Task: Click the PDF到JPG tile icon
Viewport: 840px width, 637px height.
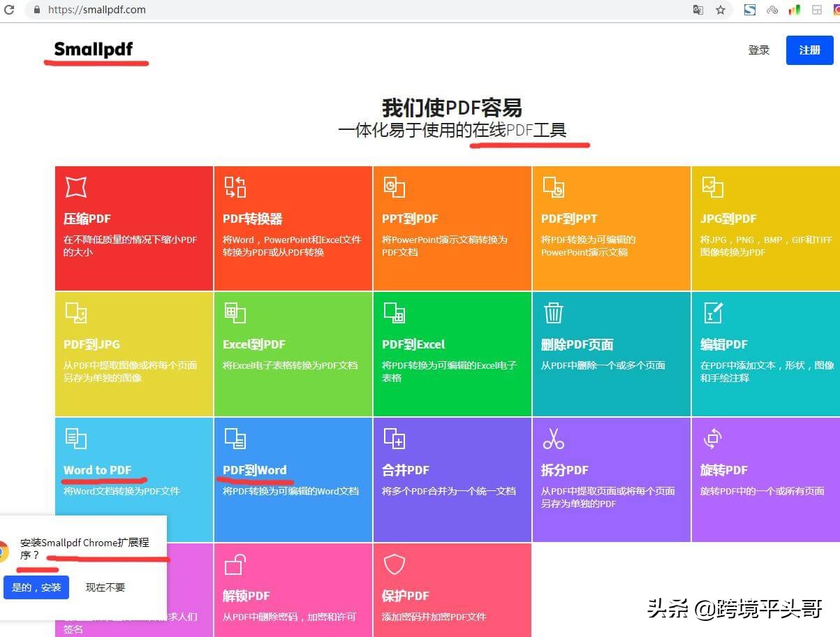Action: point(75,312)
